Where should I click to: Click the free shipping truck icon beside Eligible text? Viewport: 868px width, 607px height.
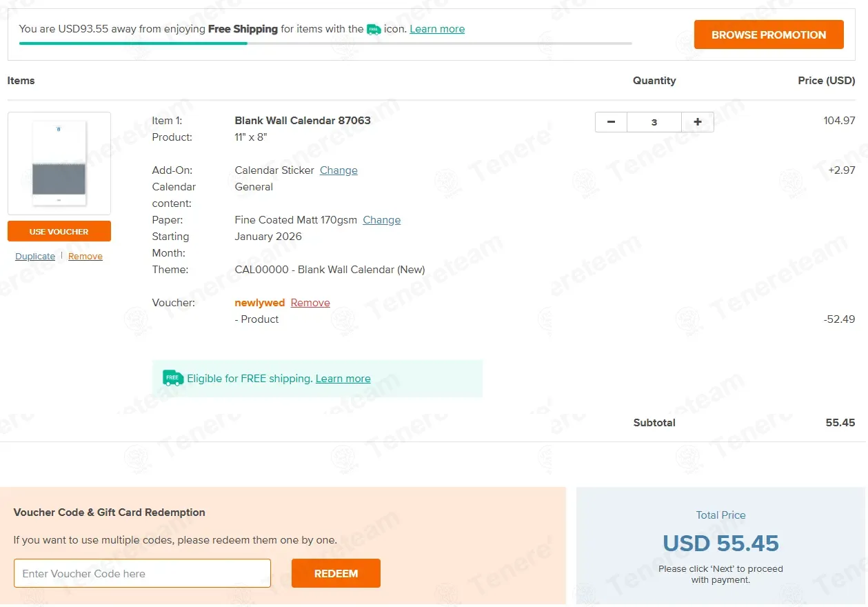point(173,378)
